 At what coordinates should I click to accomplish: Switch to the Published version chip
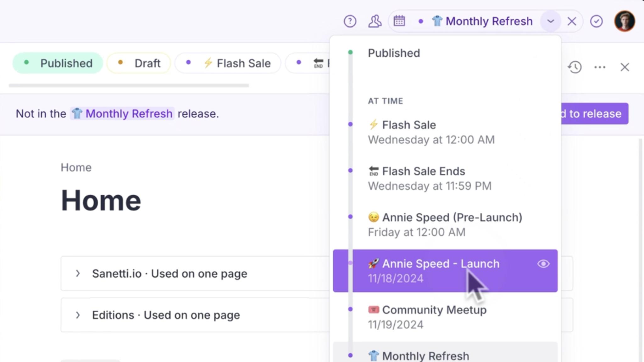tap(58, 63)
